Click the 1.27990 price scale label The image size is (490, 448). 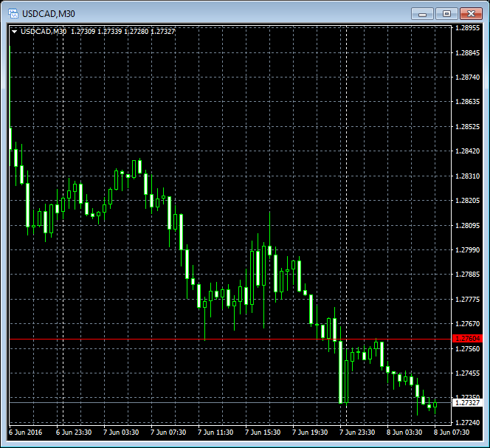[468, 249]
